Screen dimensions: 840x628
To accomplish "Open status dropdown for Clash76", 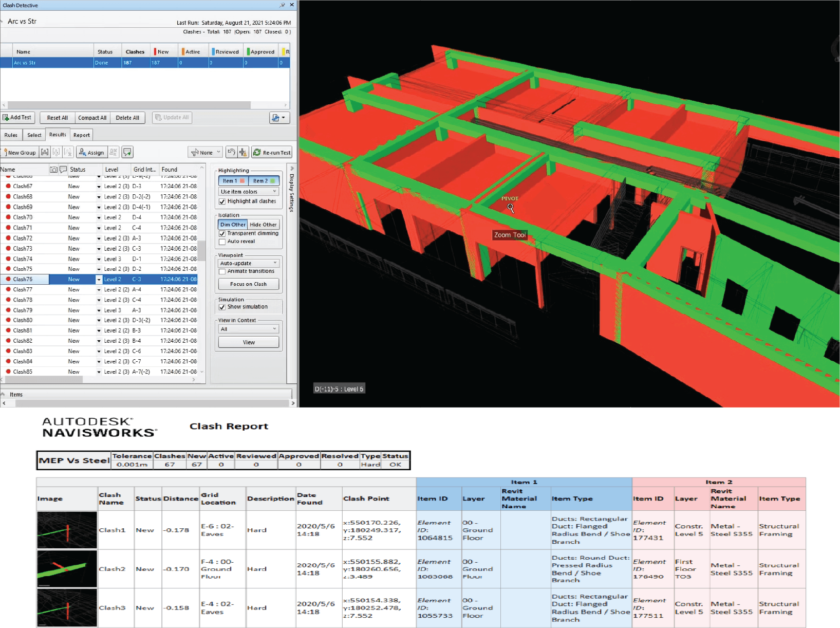I will tap(99, 280).
